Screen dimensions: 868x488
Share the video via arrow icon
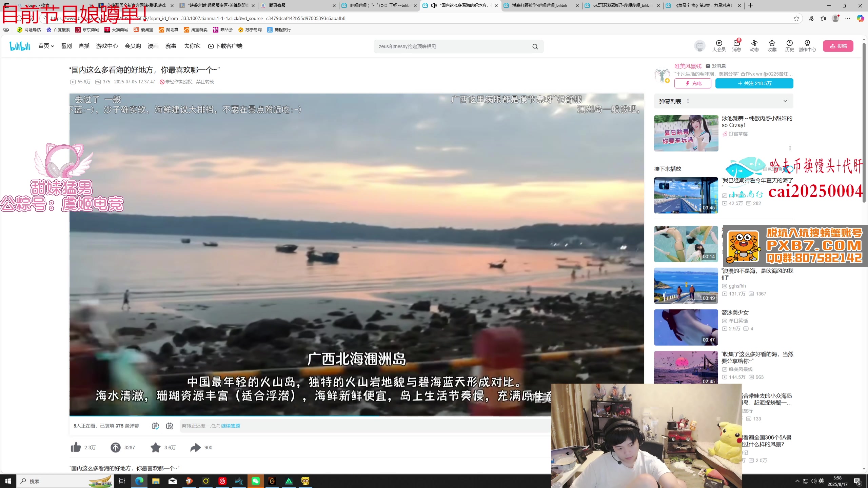coord(195,447)
